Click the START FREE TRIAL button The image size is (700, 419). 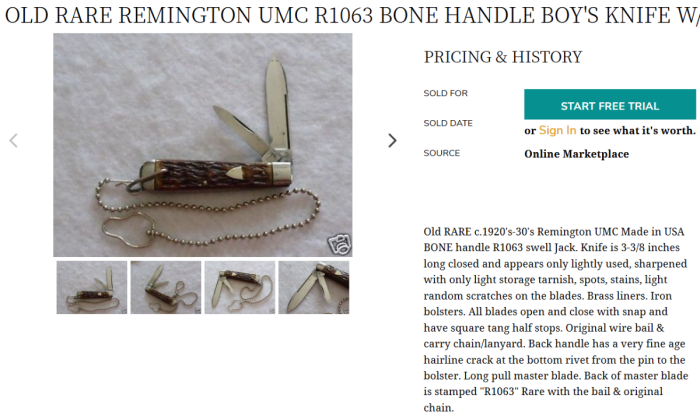[x=610, y=104]
